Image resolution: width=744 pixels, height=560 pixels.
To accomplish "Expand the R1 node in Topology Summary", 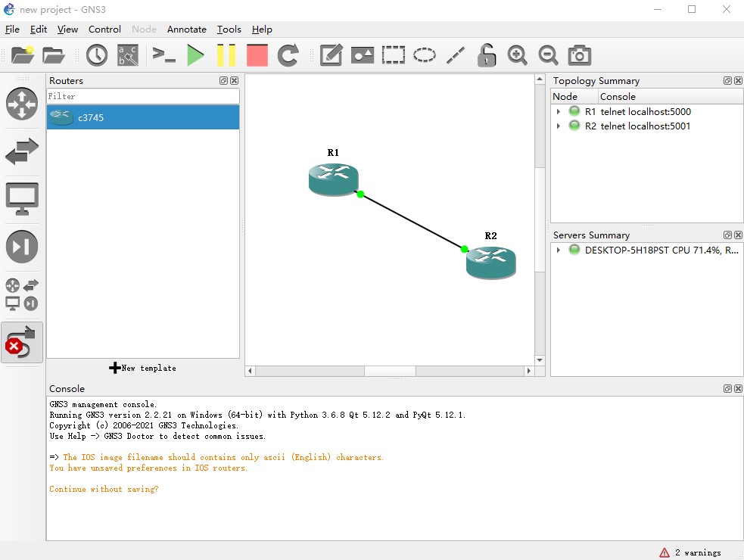I will click(x=559, y=111).
